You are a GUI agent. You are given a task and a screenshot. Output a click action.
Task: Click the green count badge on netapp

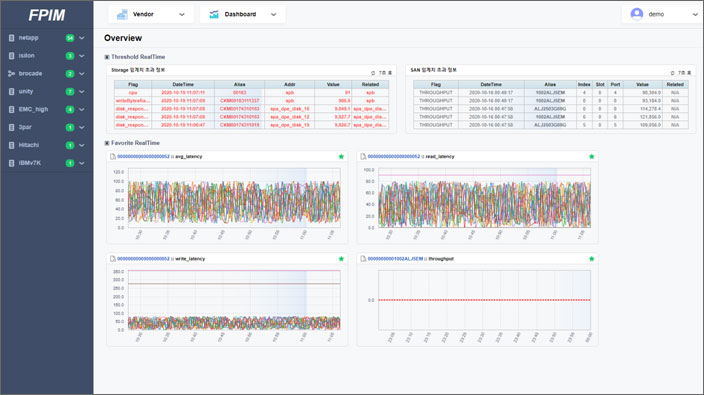[70, 38]
